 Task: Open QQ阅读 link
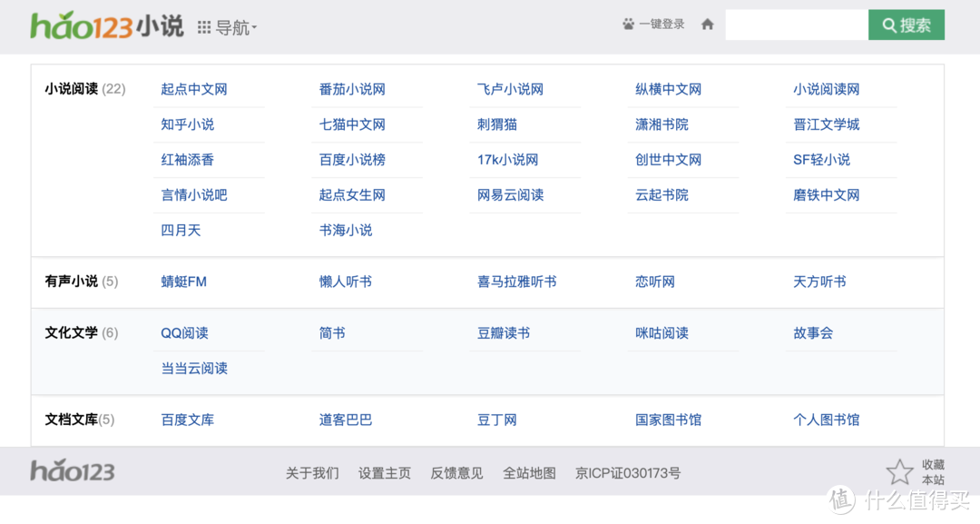(x=184, y=333)
